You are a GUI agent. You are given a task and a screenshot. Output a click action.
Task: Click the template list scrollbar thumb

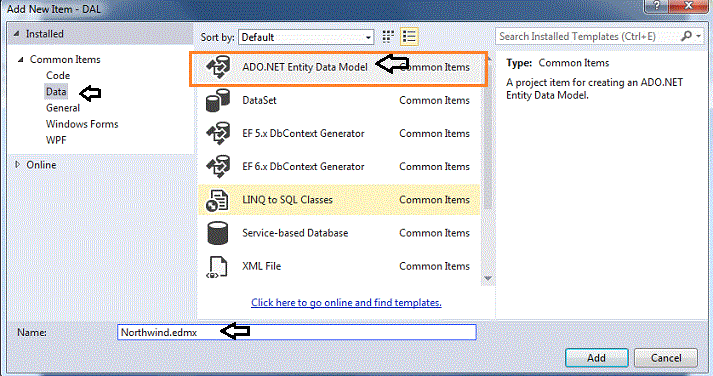[488, 136]
